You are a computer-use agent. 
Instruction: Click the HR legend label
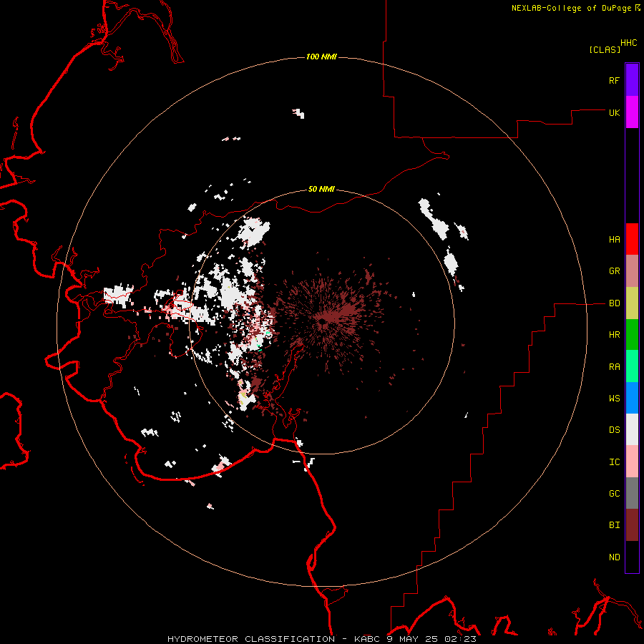(614, 335)
